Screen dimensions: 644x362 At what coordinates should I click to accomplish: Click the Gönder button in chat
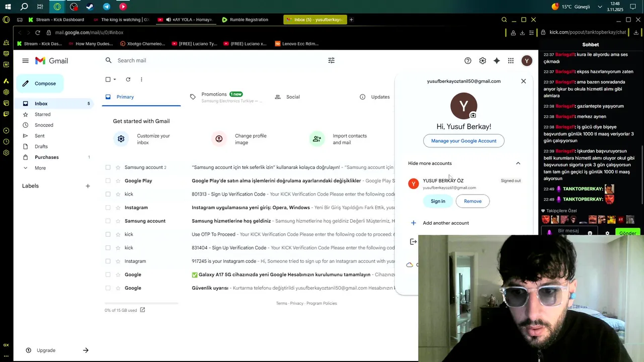click(x=627, y=233)
